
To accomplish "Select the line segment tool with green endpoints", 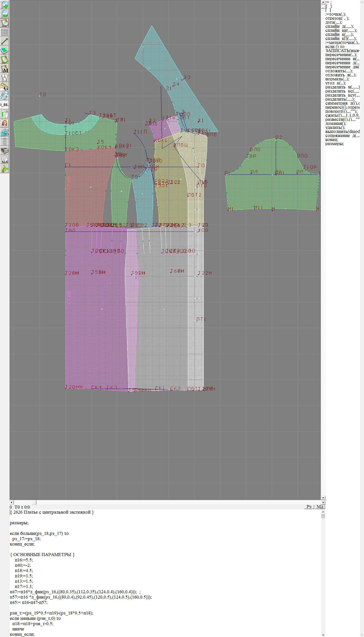I will (x=5, y=41).
